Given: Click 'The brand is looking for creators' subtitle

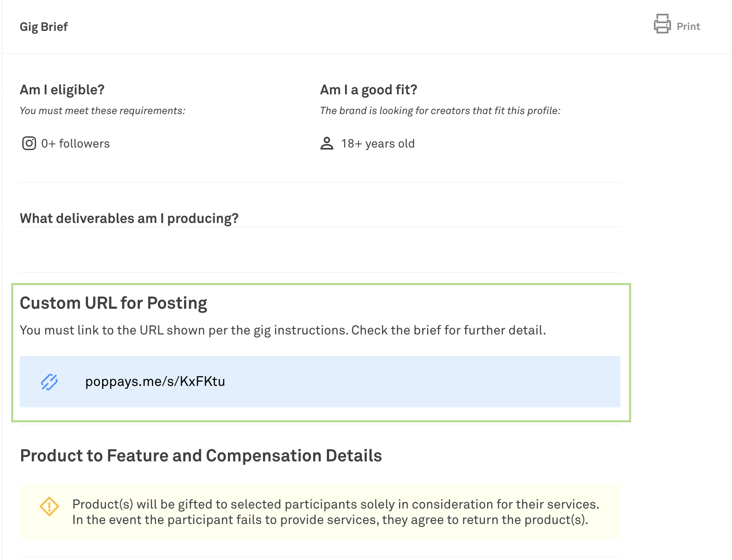Looking at the screenshot, I should click(x=440, y=111).
